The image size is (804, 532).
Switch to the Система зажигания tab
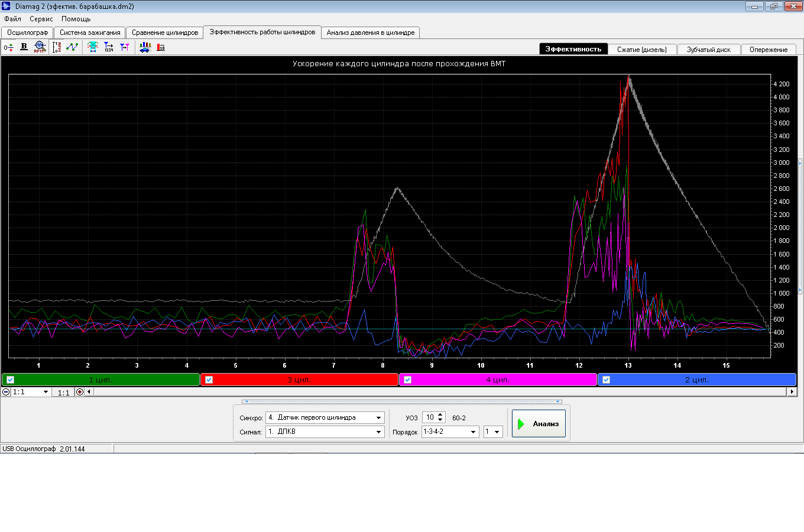pyautogui.click(x=90, y=33)
